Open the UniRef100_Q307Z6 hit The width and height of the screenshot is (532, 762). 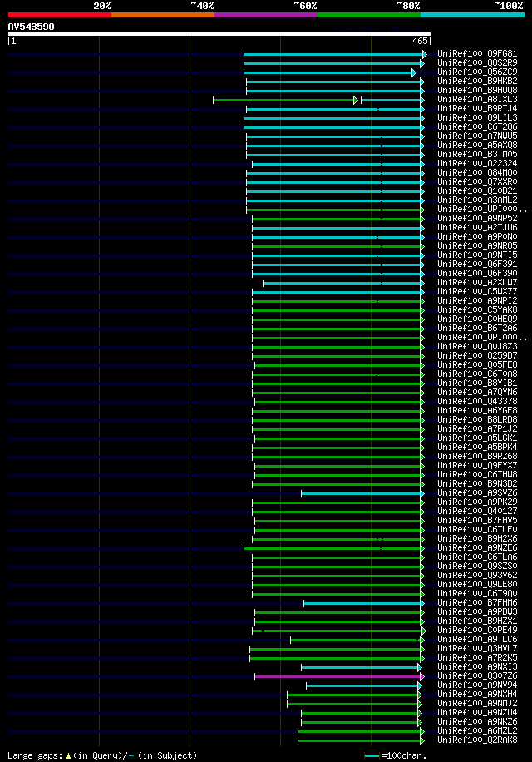click(x=477, y=676)
